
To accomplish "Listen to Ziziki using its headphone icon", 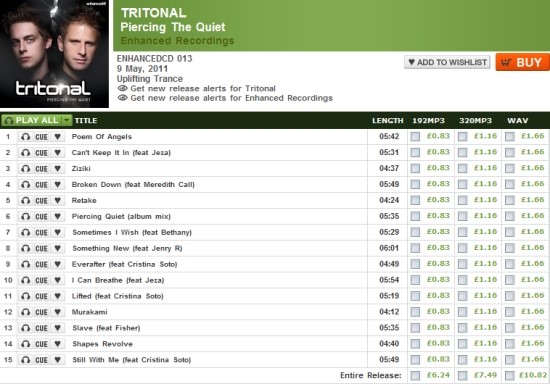I will pyautogui.click(x=25, y=169).
